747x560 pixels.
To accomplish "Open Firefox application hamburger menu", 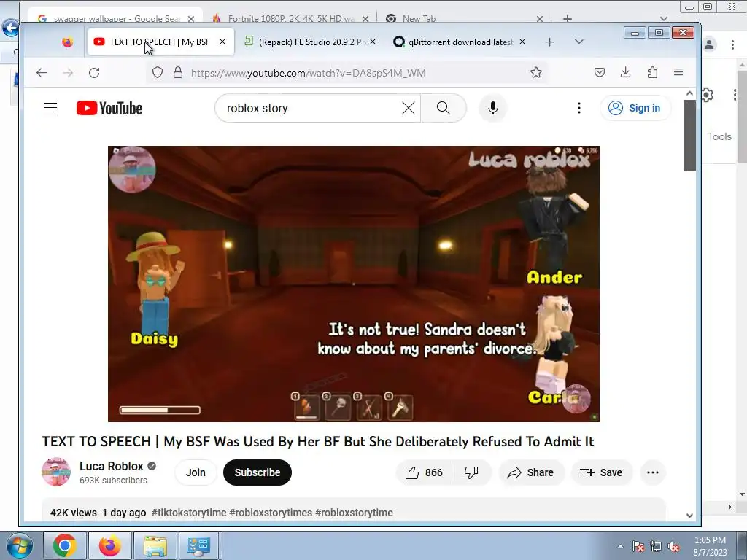I will coord(678,72).
